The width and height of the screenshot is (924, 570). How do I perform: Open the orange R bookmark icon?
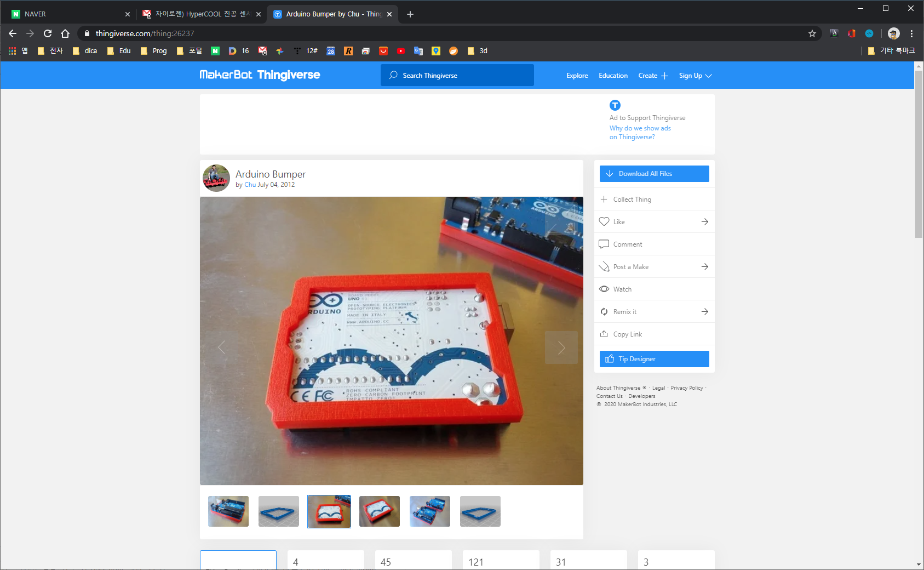(x=348, y=51)
